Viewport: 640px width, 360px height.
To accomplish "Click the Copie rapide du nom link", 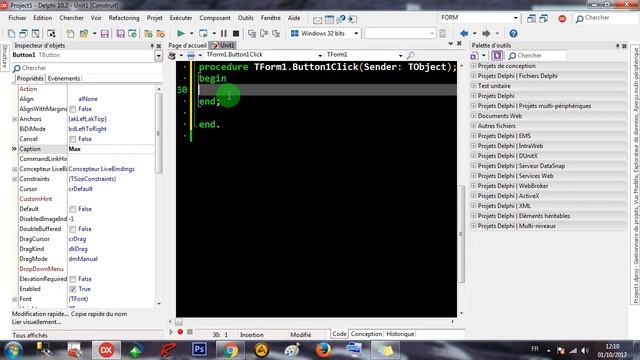I will pyautogui.click(x=99, y=314).
